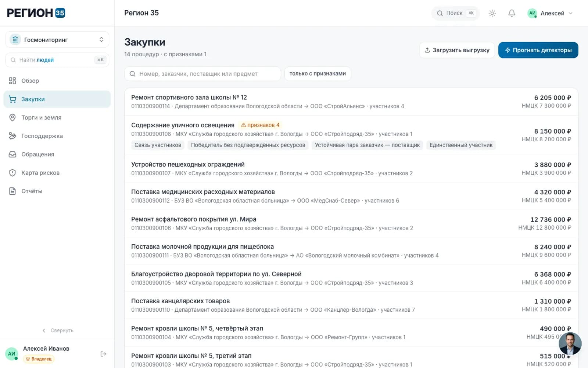Go to Торги и земля
Screen dimensions: 588x368
[57, 117]
